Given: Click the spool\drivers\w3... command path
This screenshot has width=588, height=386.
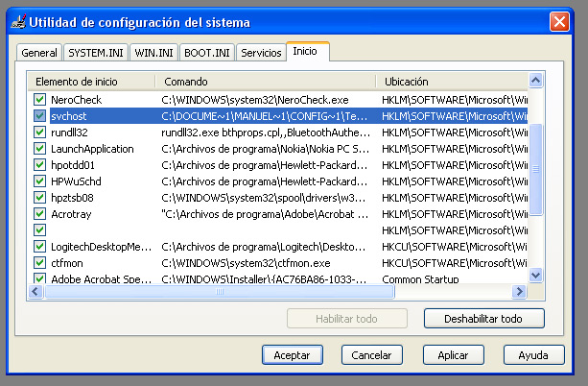Looking at the screenshot, I should (x=263, y=198).
